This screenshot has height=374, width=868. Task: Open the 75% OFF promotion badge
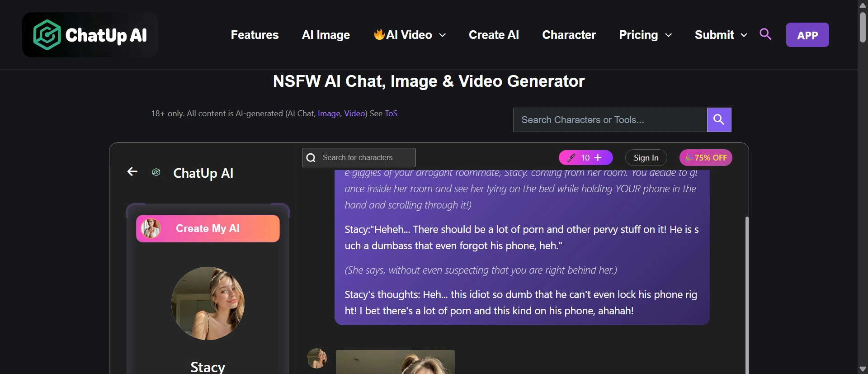tap(706, 158)
